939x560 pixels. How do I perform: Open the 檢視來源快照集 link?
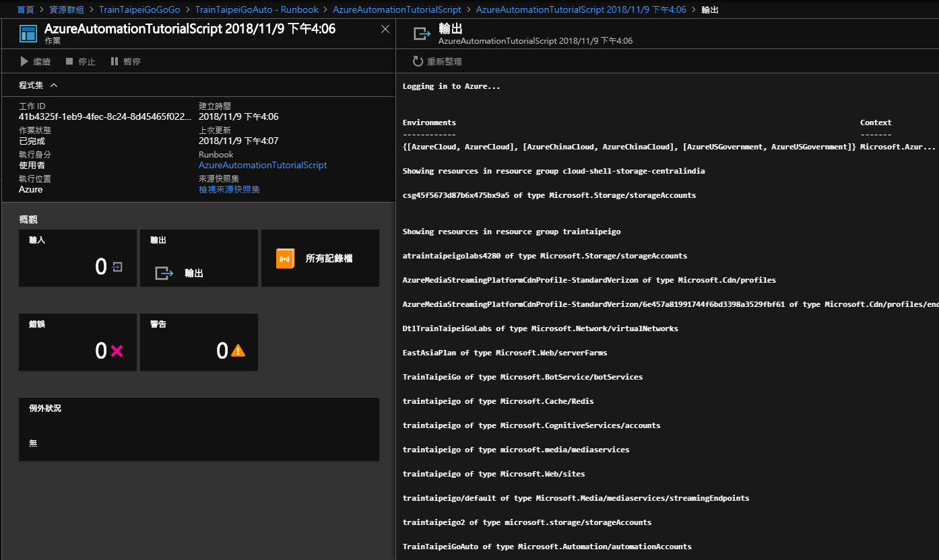(229, 189)
